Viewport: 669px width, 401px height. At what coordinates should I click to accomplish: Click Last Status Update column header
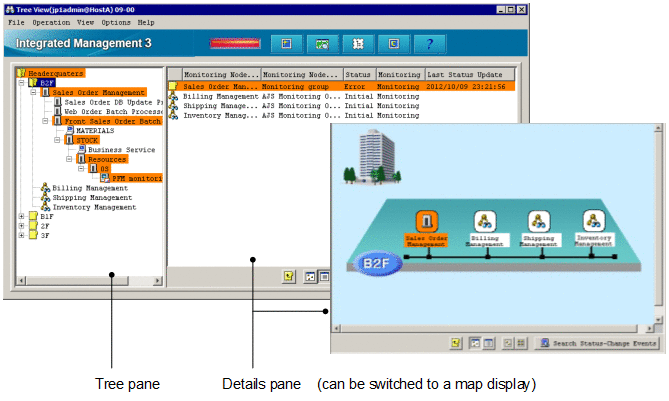coord(470,75)
